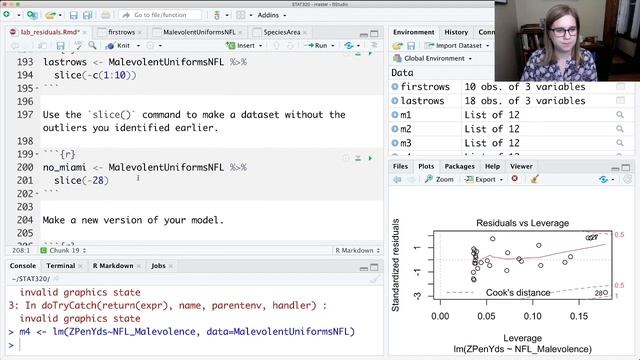Expand the m1 list object
Screen dimensions: 640x360
point(395,115)
